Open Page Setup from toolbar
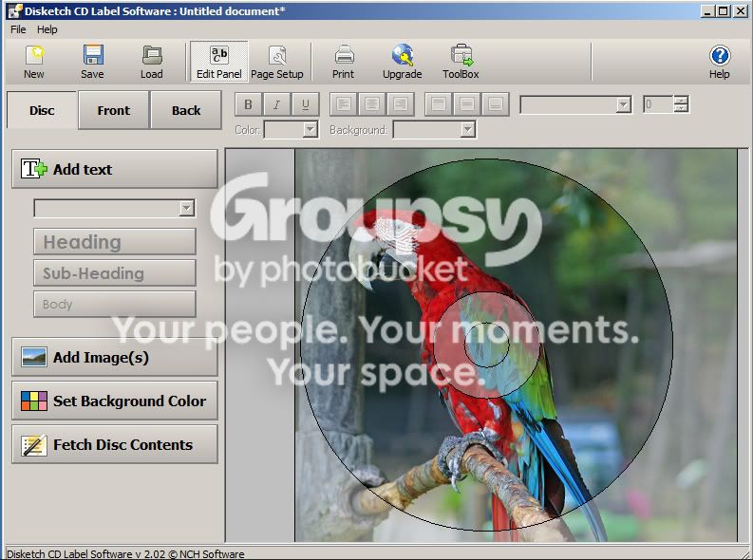The height and width of the screenshot is (560, 753). 277,62
